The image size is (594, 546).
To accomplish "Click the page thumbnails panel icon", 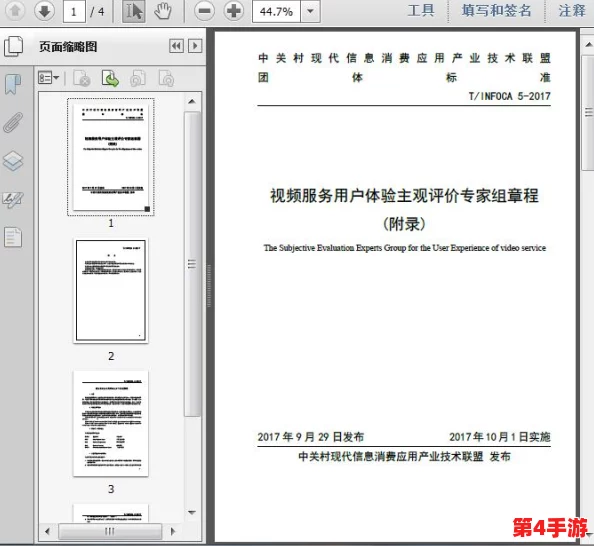I will coord(14,47).
